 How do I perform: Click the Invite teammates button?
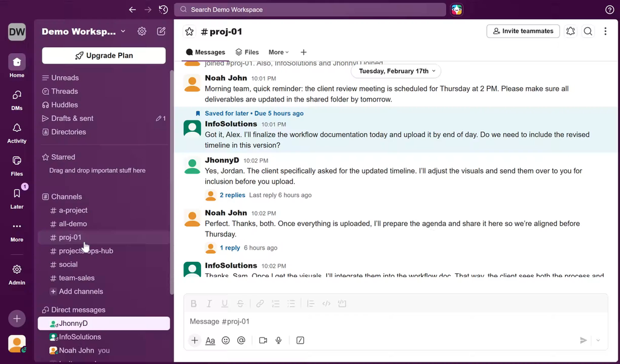click(523, 31)
